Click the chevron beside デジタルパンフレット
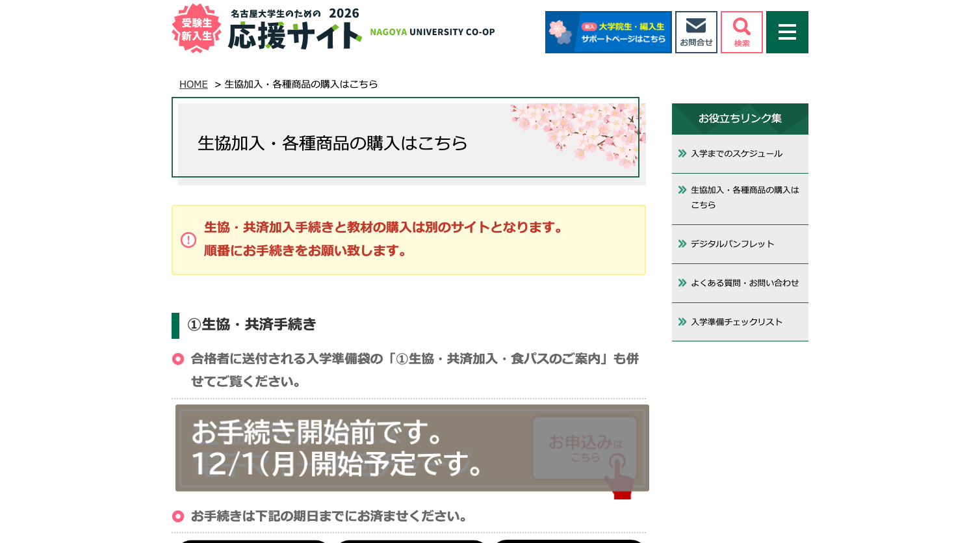980x543 pixels. click(682, 244)
